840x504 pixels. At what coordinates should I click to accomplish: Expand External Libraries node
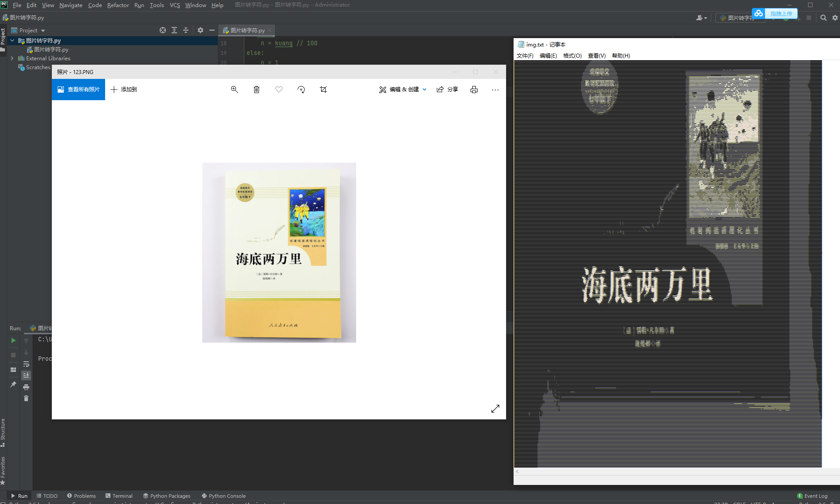pos(12,58)
